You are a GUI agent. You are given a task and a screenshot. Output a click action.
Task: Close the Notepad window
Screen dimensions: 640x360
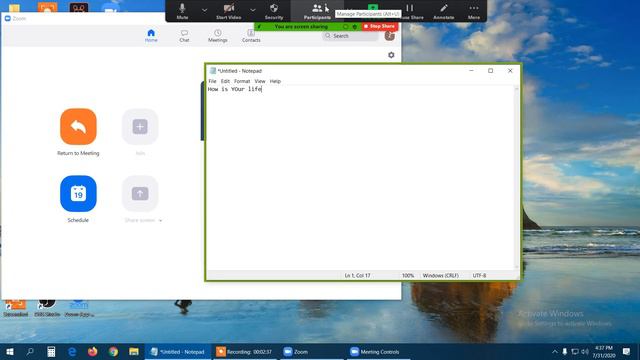click(510, 71)
